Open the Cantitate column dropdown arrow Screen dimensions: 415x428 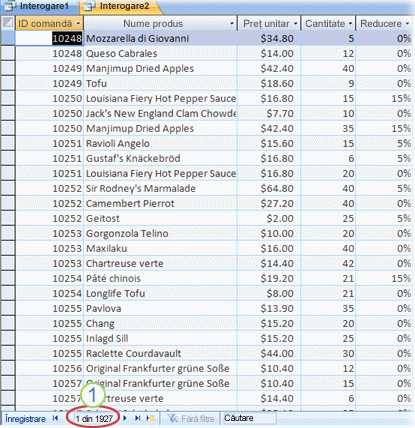tap(350, 24)
